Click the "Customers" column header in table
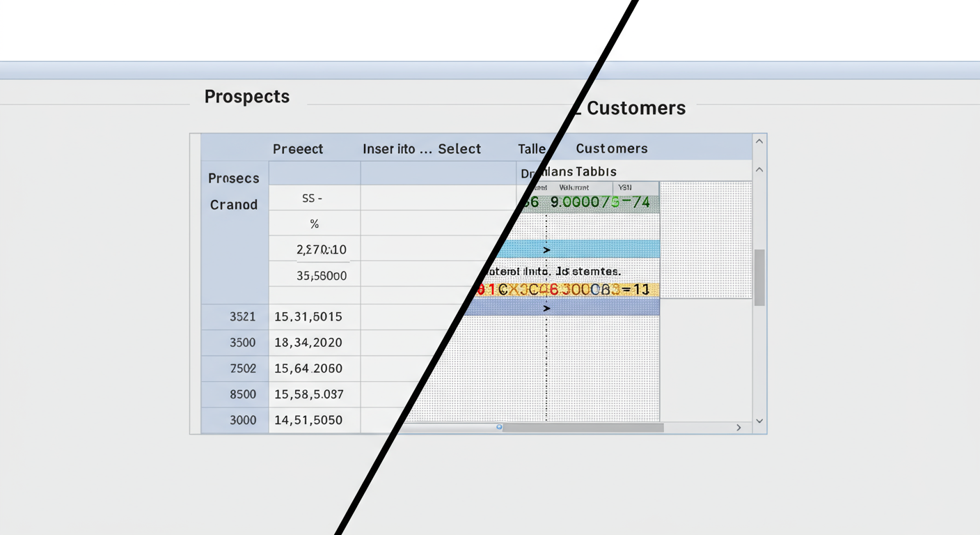This screenshot has width=980, height=535. pyautogui.click(x=612, y=149)
